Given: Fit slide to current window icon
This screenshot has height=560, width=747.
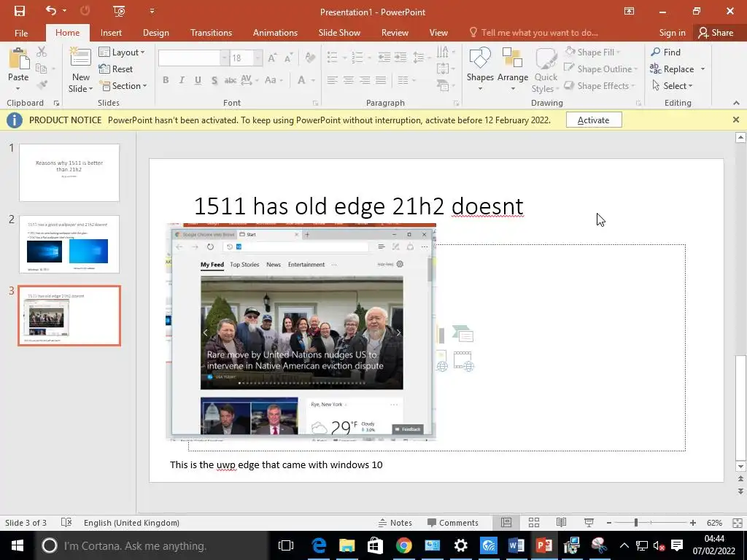Looking at the screenshot, I should pyautogui.click(x=737, y=522).
